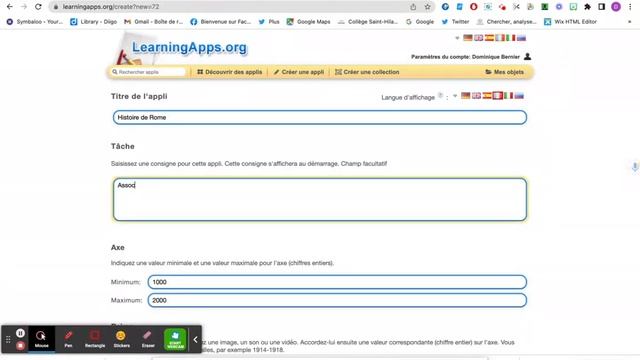
Task: Open account settings Dominique Bernier
Action: pyautogui.click(x=465, y=57)
